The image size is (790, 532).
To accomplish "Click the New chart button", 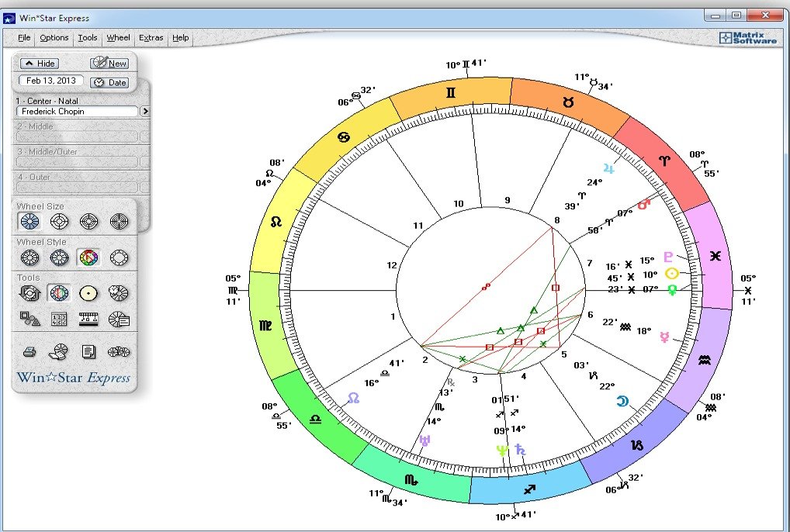I will click(109, 63).
